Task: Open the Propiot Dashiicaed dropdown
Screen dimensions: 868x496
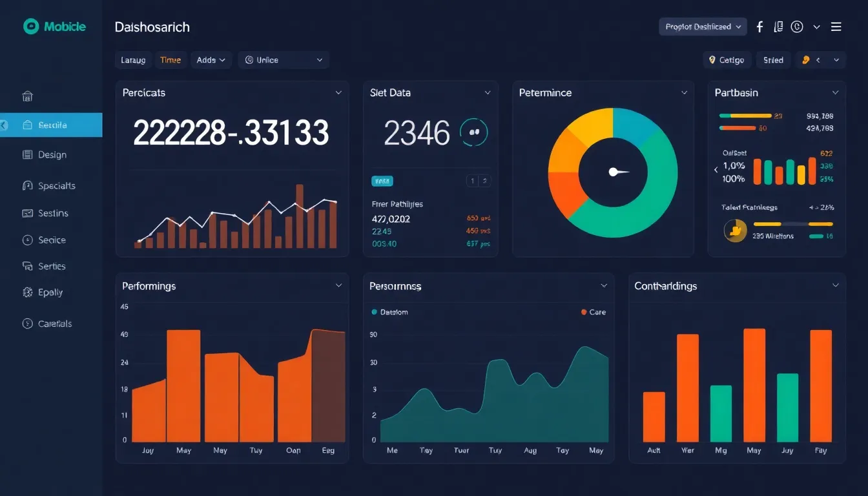Action: [x=703, y=26]
